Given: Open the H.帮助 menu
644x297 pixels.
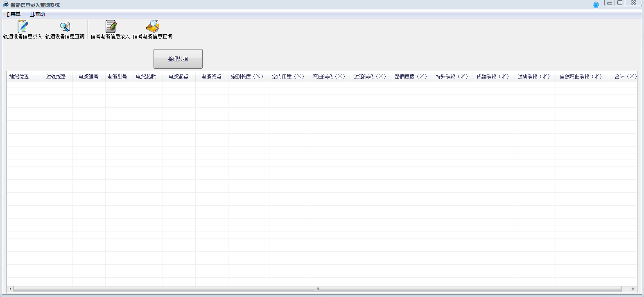Looking at the screenshot, I should [38, 14].
